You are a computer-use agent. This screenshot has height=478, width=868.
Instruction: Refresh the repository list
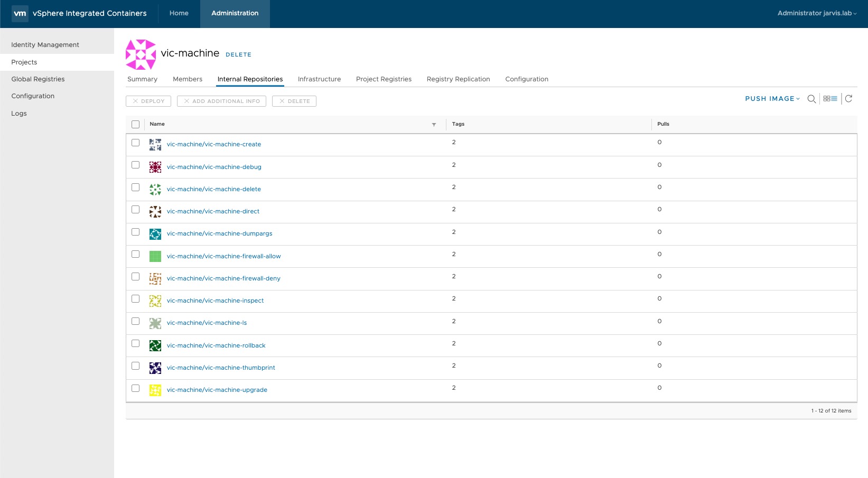pyautogui.click(x=848, y=99)
